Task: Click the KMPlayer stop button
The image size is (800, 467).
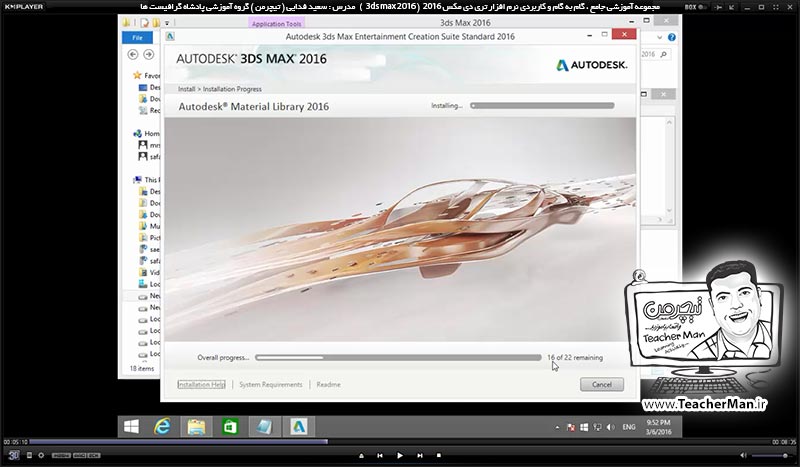Action: point(438,455)
